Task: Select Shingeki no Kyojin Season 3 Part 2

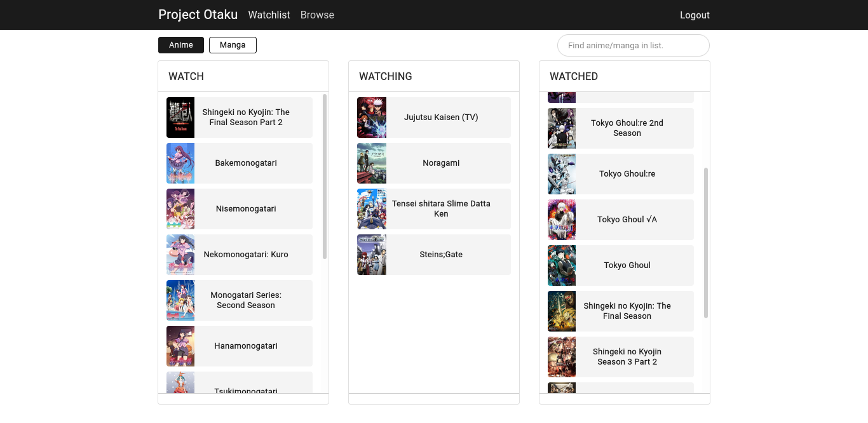Action: point(627,357)
